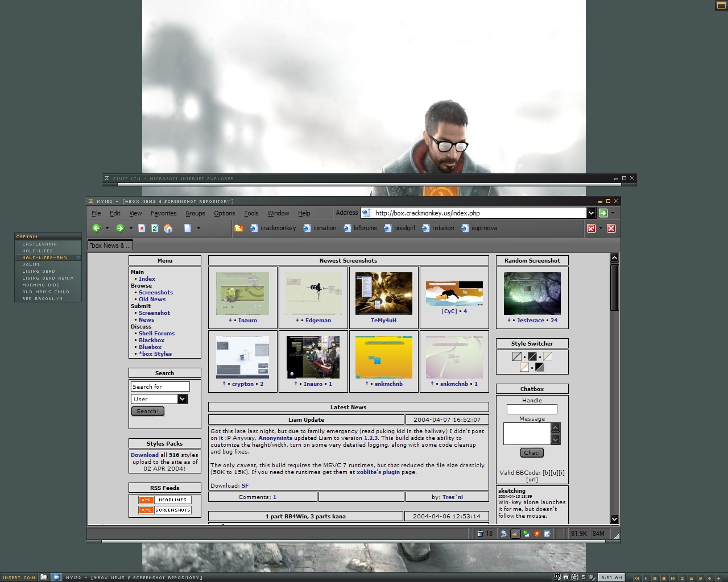Viewport: 728px width, 582px height.
Task: Open the crackmonkey link bookmark
Action: pyautogui.click(x=273, y=228)
